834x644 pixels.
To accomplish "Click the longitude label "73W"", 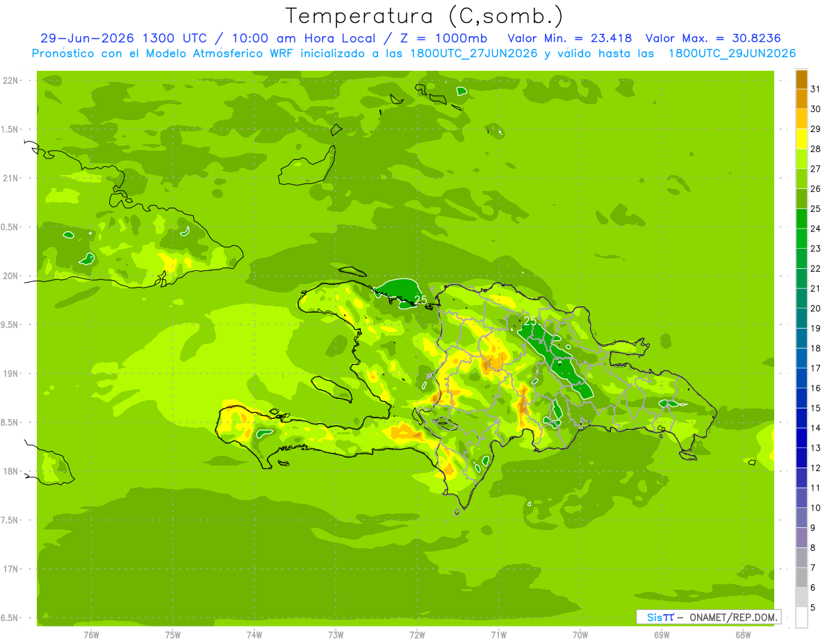I will 336,635.
